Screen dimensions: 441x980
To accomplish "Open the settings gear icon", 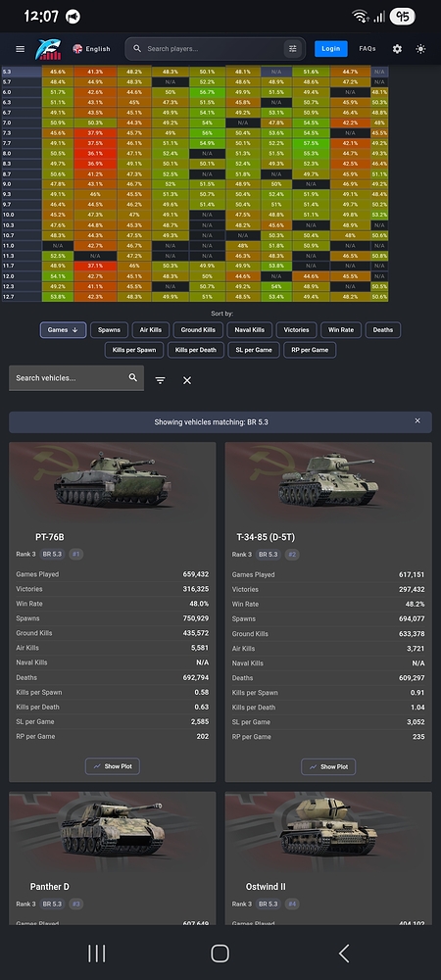I will pos(397,49).
